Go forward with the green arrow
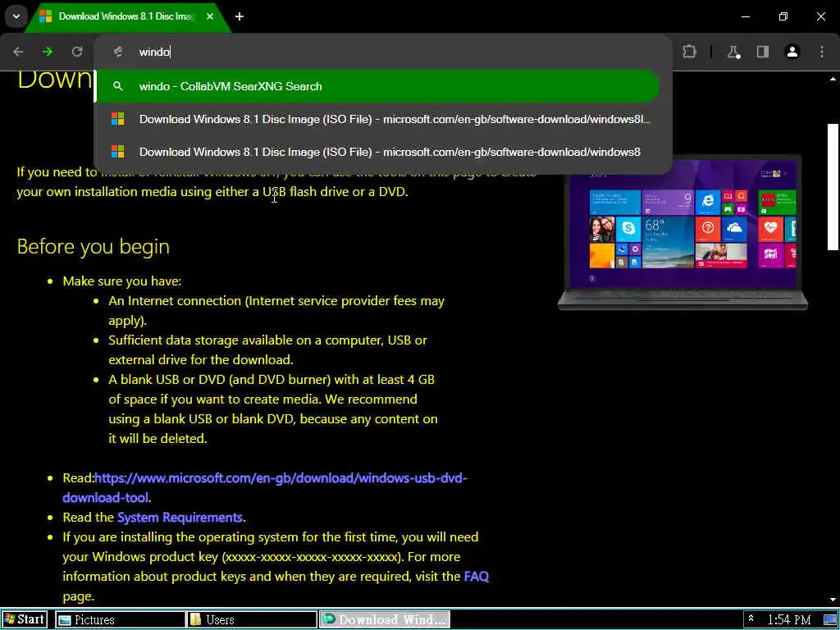 point(47,52)
